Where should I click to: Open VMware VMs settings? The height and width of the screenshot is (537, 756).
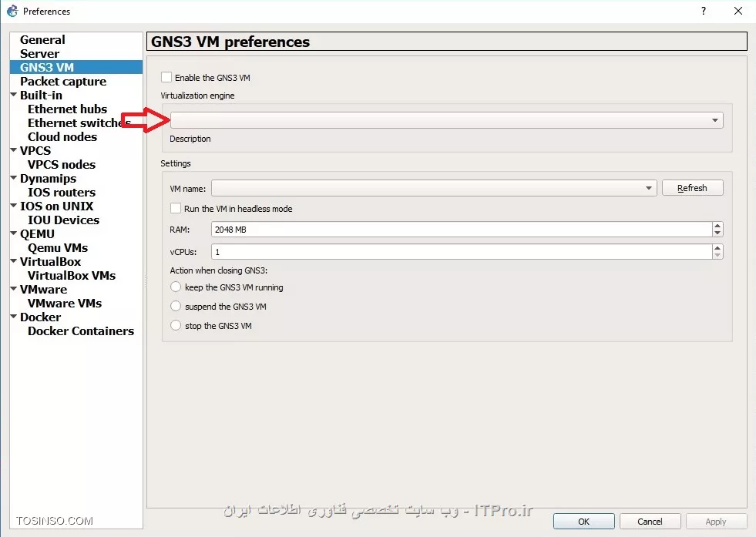click(65, 304)
